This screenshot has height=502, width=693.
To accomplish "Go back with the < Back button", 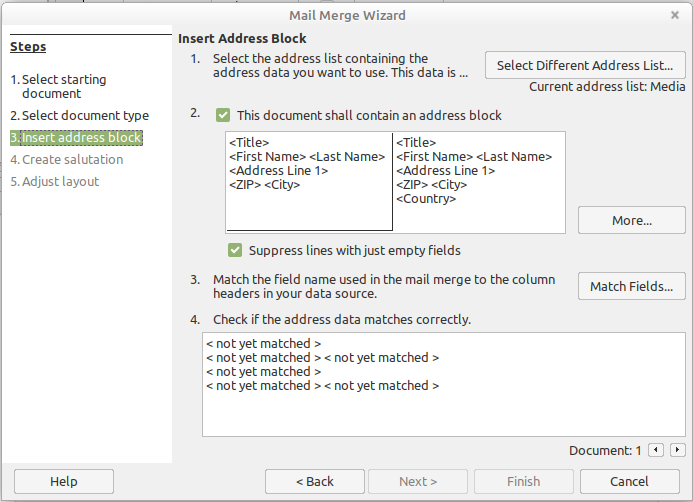I will tap(315, 481).
